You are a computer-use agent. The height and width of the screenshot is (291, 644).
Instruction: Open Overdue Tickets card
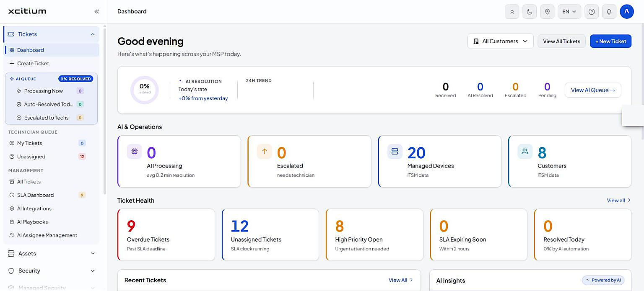[x=166, y=235]
